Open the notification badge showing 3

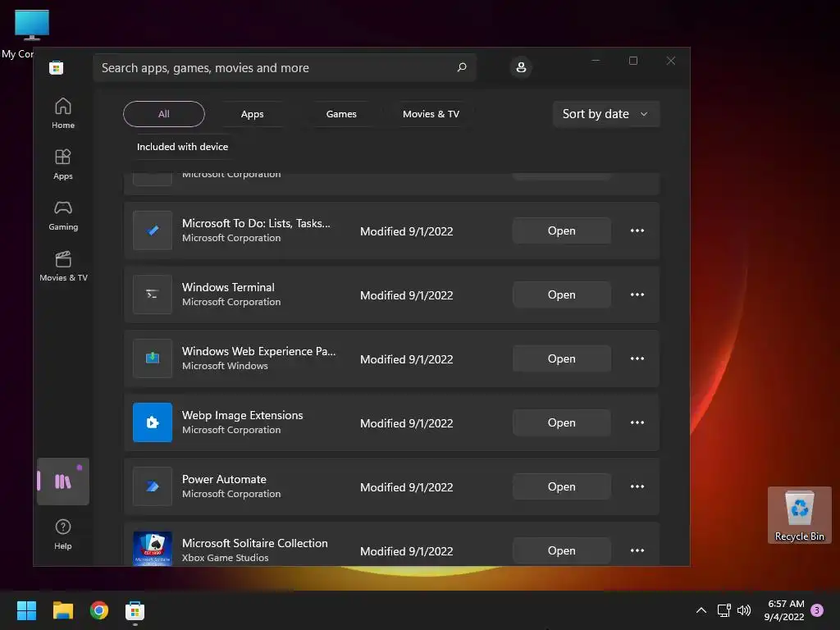[x=817, y=610]
